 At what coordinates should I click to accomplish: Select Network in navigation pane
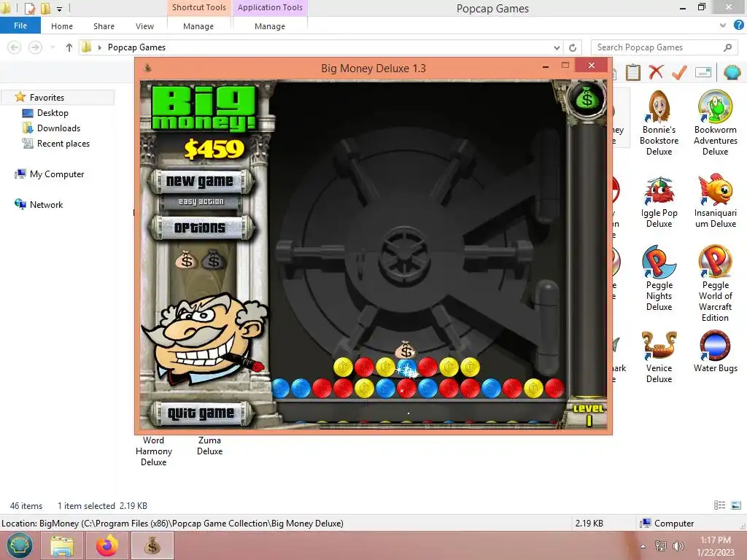click(x=46, y=204)
